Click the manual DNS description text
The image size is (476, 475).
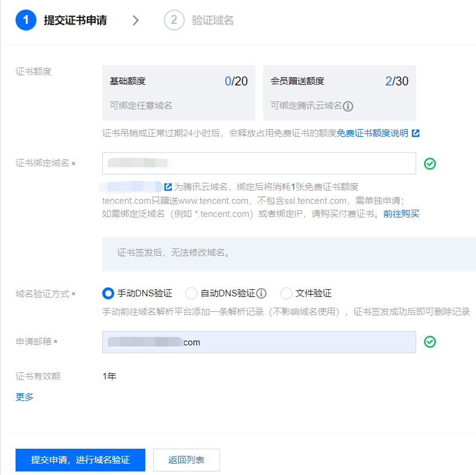pyautogui.click(x=286, y=311)
